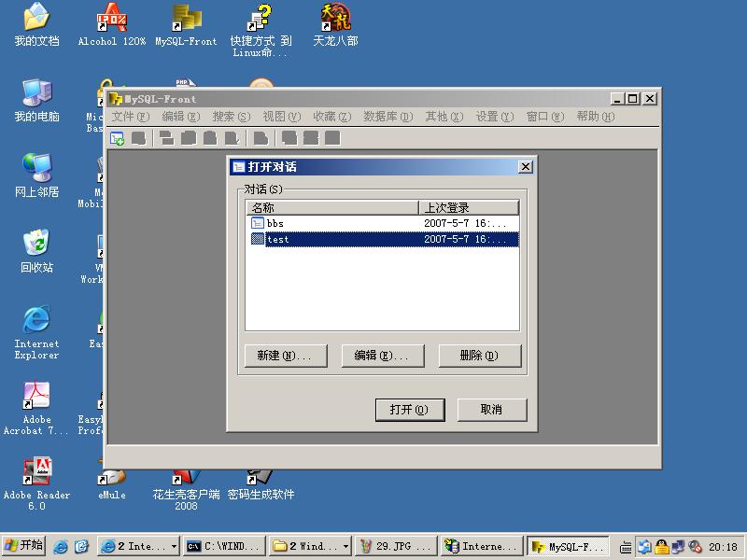Viewport: 747px width, 560px height.
Task: Click the two-computers network tray icon
Action: (678, 547)
